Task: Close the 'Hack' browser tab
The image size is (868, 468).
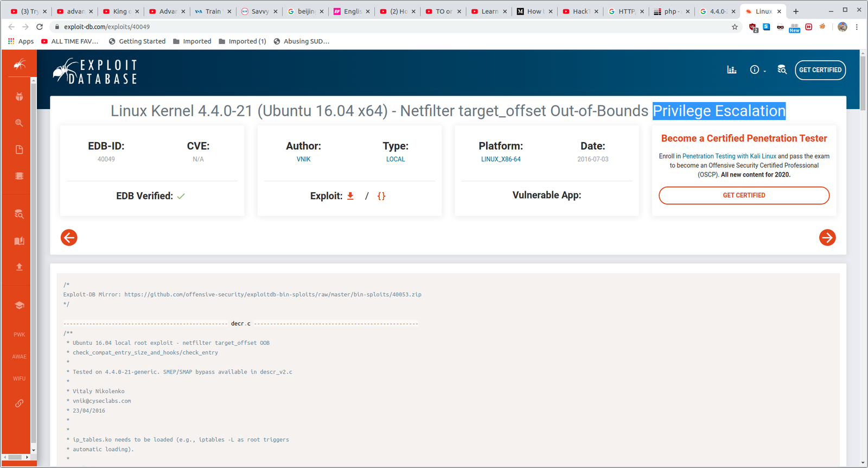Action: tap(596, 11)
